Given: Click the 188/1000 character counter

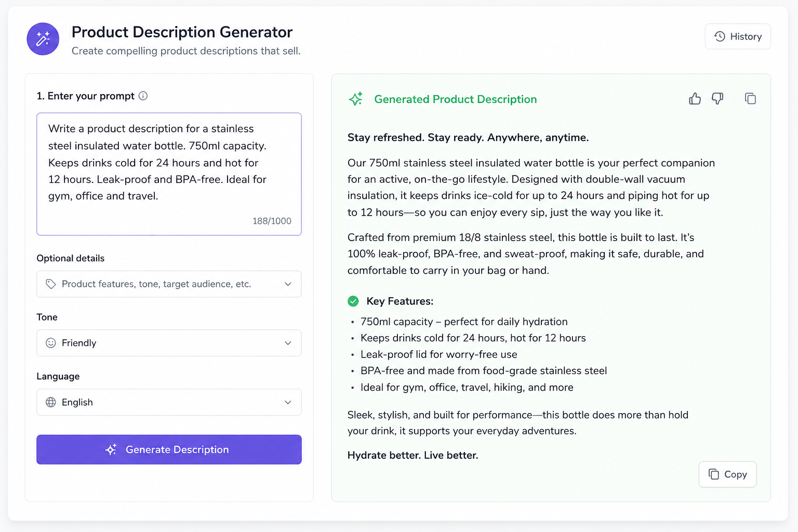Looking at the screenshot, I should pos(272,221).
